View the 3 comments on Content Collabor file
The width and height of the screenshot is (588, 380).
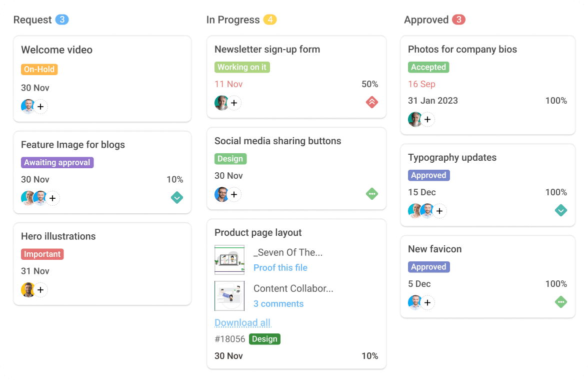point(278,303)
